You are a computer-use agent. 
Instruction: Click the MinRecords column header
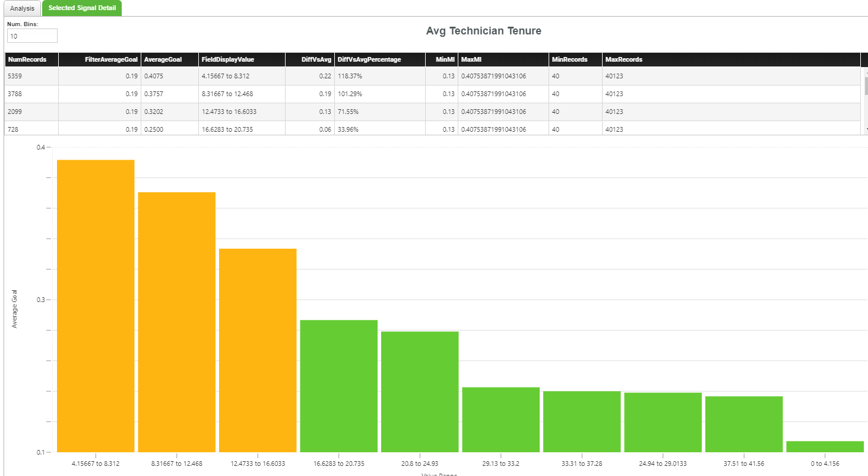coord(575,59)
